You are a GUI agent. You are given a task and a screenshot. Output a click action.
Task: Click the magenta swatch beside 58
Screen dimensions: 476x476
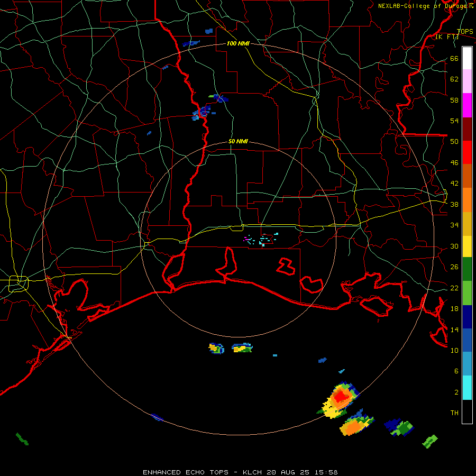point(467,105)
